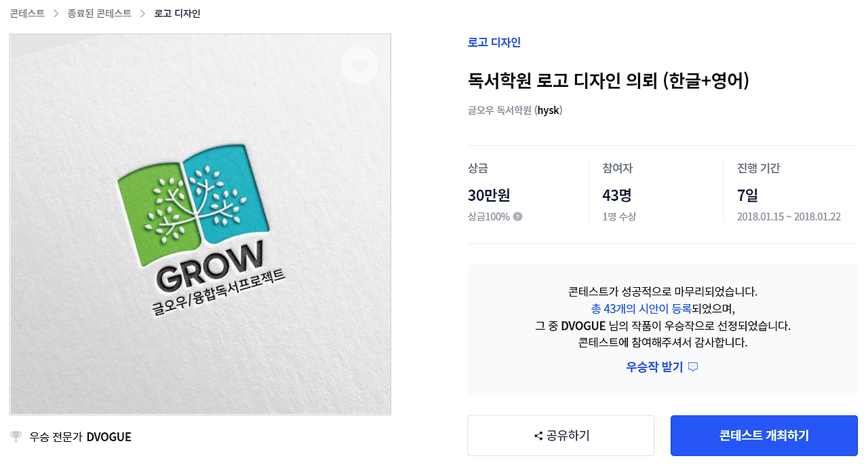Go to the 콘테스트 breadcrumb

click(27, 14)
